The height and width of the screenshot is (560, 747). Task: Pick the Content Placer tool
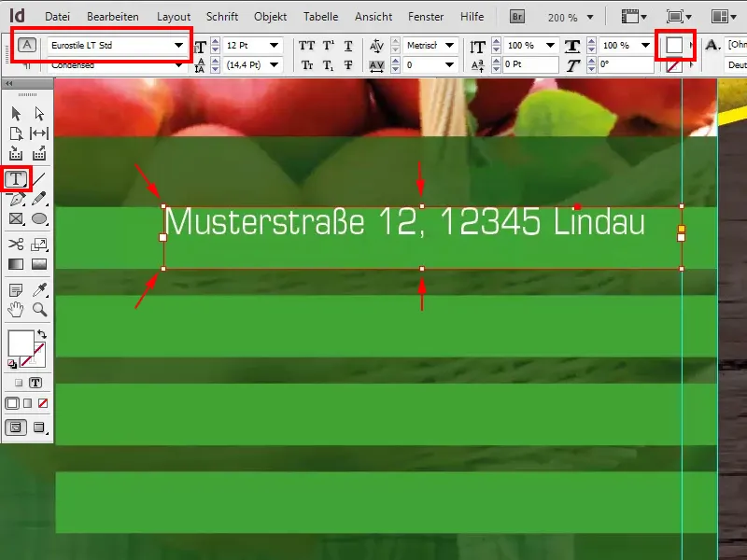tap(39, 153)
